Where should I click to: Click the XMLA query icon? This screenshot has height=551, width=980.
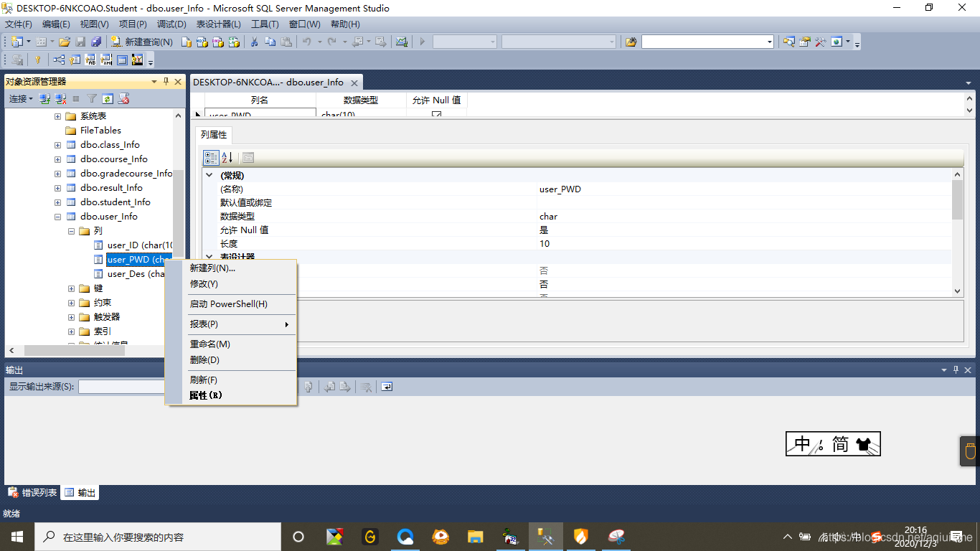pos(233,42)
